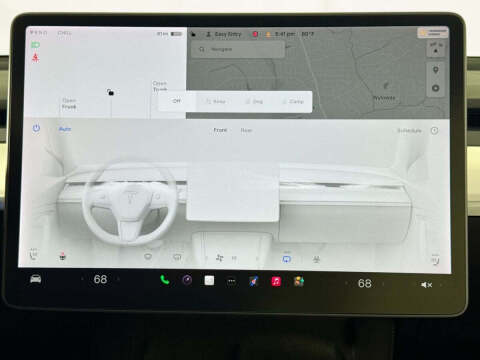Raise volume with arrow beside speaker
This screenshot has width=480, height=360.
tap(441, 285)
